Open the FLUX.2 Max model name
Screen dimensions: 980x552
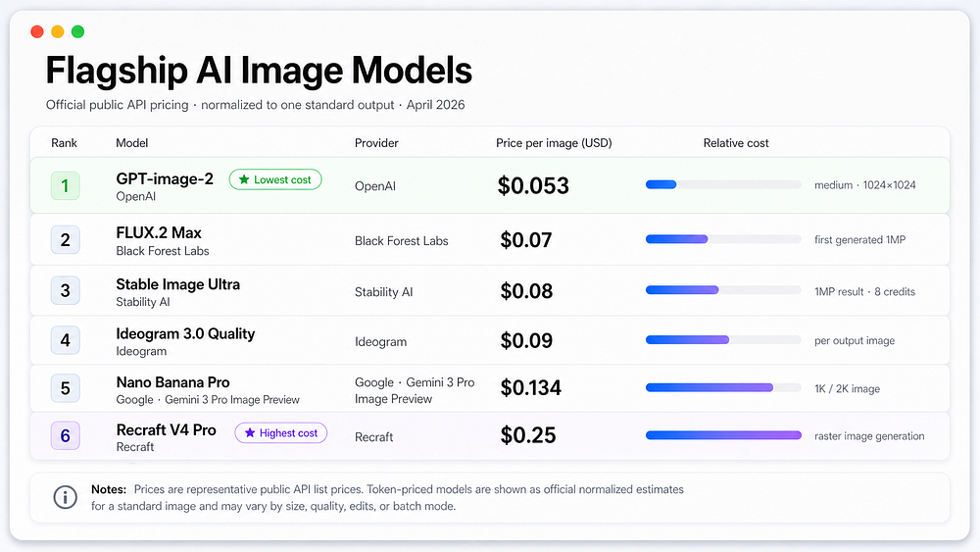pyautogui.click(x=159, y=233)
